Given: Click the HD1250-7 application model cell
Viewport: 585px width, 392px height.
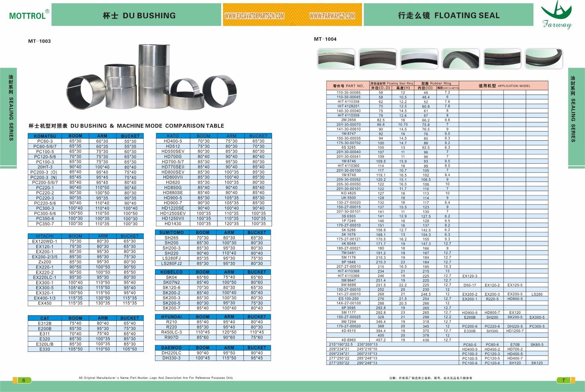Looking at the screenshot, I should click(515, 331).
